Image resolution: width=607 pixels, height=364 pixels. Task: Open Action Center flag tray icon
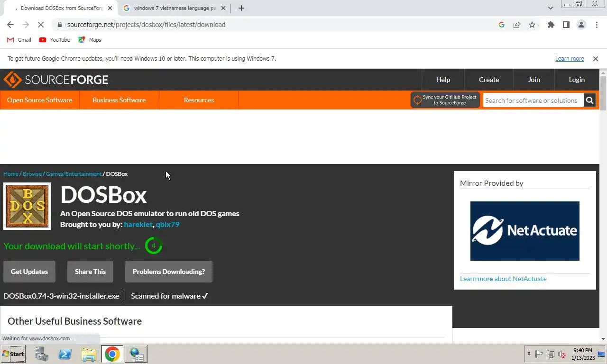tap(539, 354)
